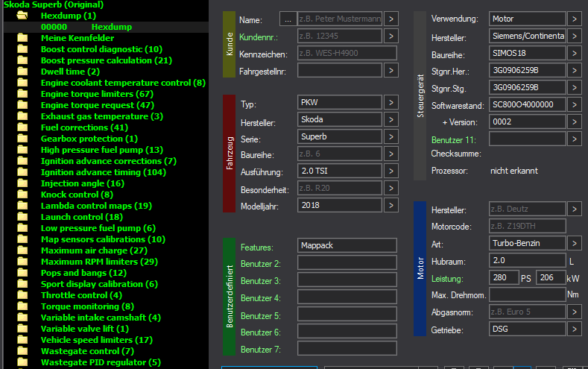Click the Sport display calibration folder icon
This screenshot has width=588, height=369.
[22, 284]
